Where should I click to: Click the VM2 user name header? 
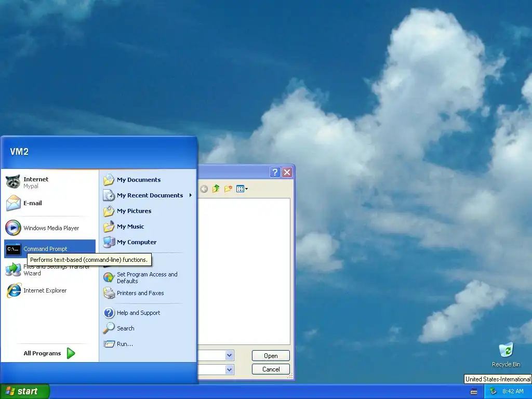(19, 151)
